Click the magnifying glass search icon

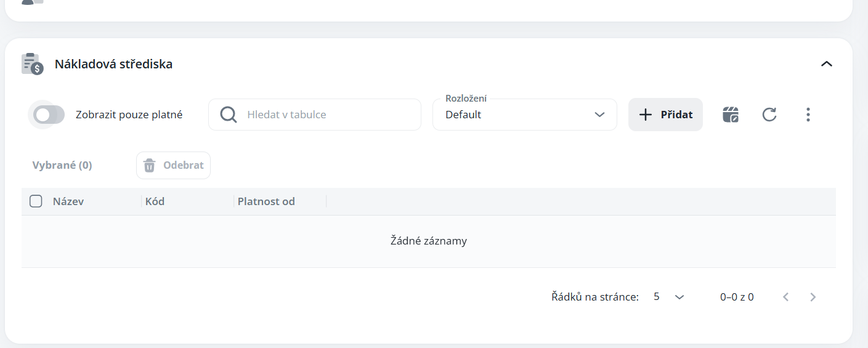click(229, 115)
